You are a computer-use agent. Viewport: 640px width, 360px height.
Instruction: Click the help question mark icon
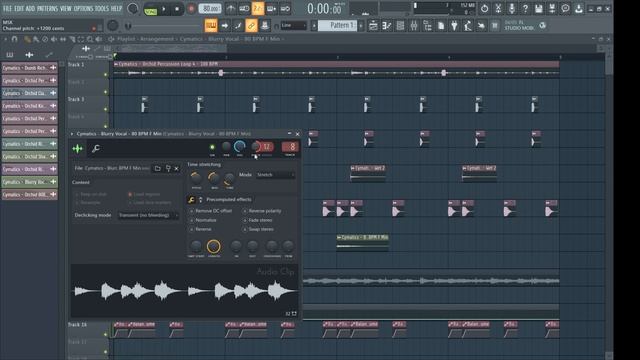click(x=525, y=9)
